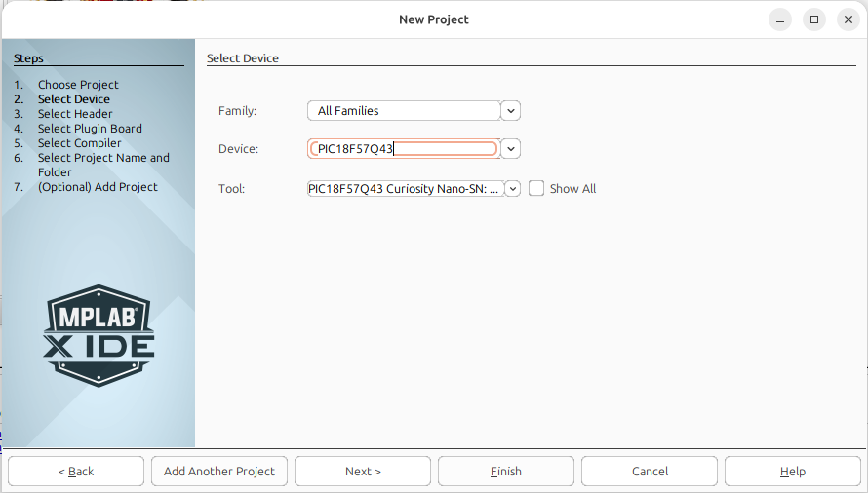Screen dimensions: 868x493
Task: Proceed with the Next button
Action: (363, 471)
